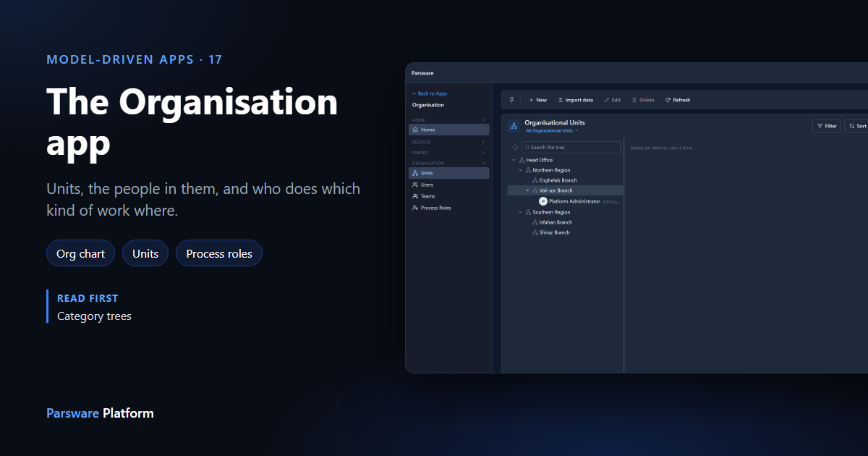The height and width of the screenshot is (456, 868).
Task: Collapse the Vali-asr Branch chevron
Action: pyautogui.click(x=527, y=190)
